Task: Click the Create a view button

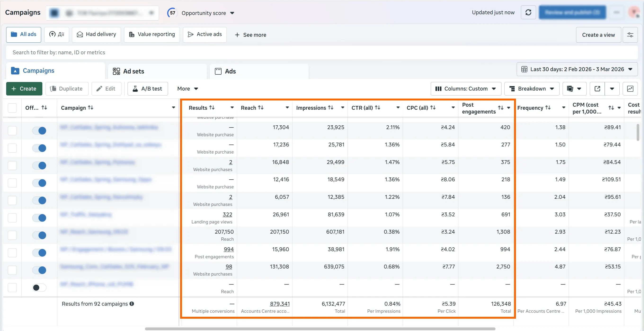Action: point(598,35)
